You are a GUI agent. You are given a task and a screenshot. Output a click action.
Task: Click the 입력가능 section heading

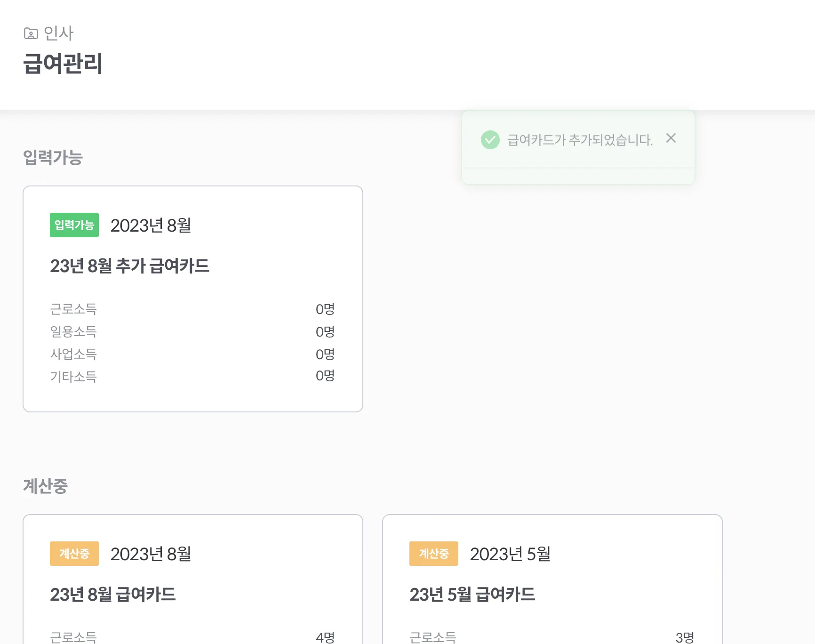[53, 157]
